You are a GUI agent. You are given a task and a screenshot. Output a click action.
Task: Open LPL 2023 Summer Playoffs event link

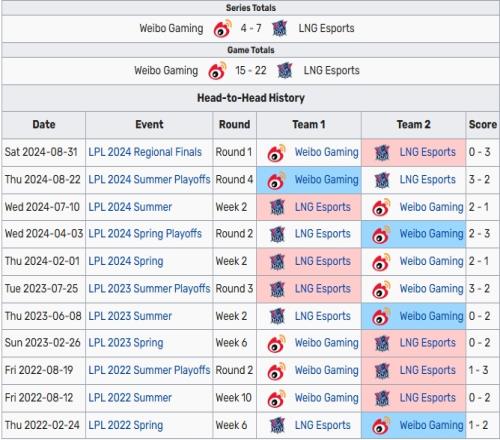149,289
